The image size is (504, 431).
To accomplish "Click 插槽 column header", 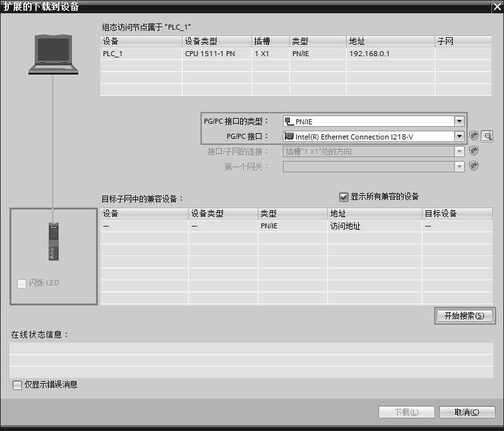I will click(271, 41).
